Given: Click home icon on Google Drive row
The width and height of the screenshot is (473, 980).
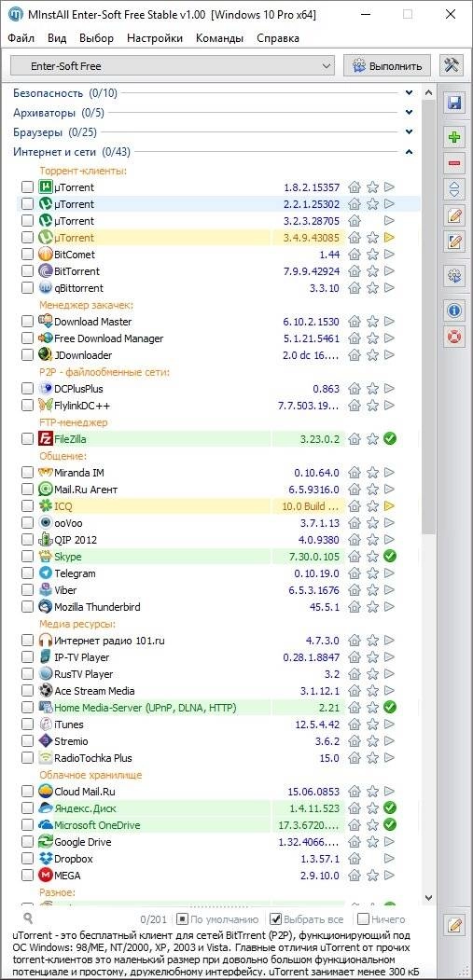Looking at the screenshot, I should click(x=355, y=842).
